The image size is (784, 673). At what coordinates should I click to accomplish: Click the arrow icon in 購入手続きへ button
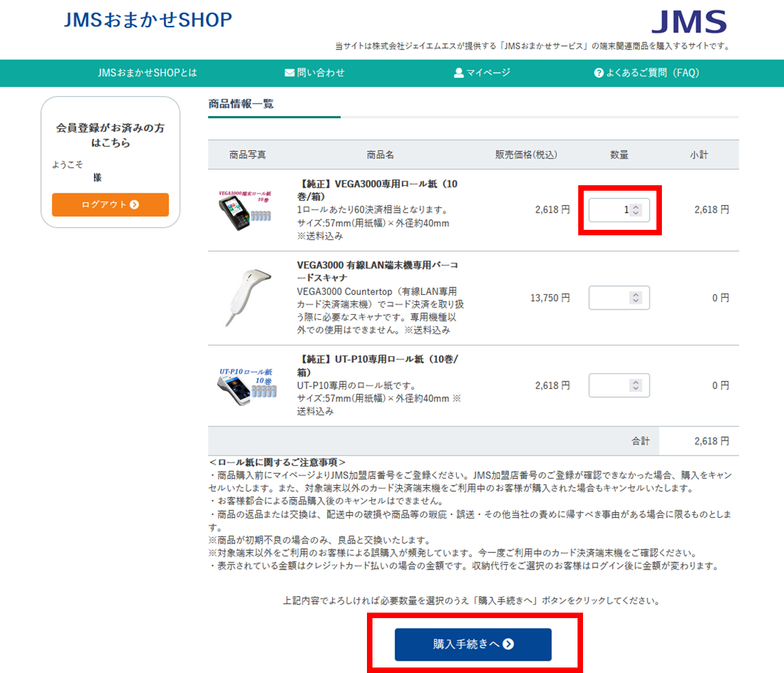[x=508, y=644]
